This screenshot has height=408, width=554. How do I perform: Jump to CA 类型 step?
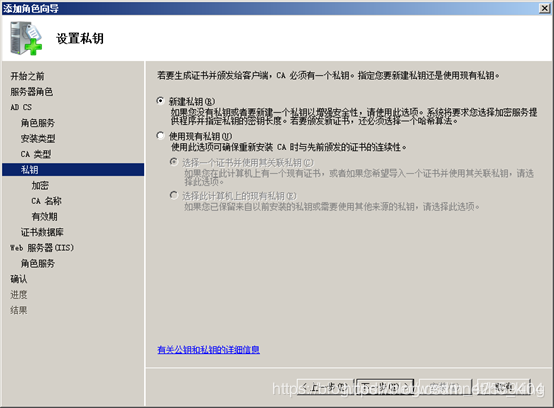(x=36, y=154)
